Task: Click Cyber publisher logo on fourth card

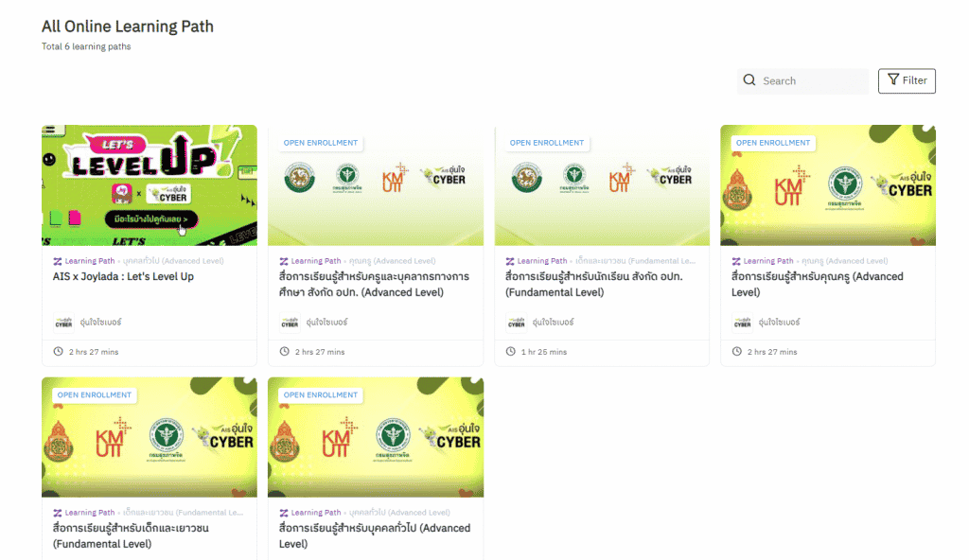Action: point(742,322)
